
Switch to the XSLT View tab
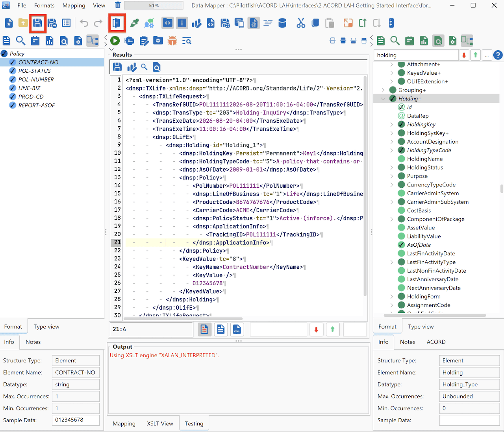pyautogui.click(x=160, y=424)
